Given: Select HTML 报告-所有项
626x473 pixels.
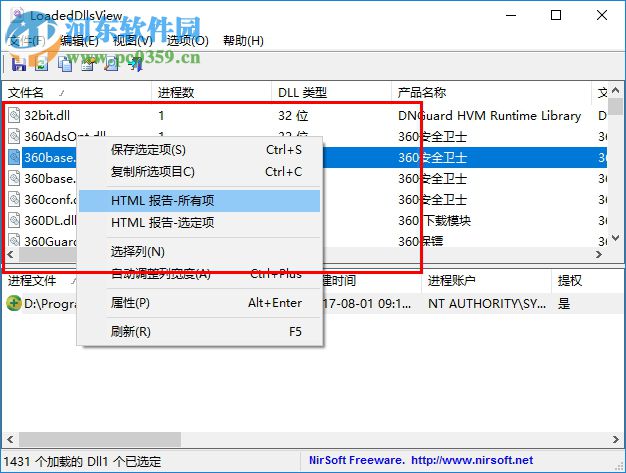Looking at the screenshot, I should coord(200,200).
